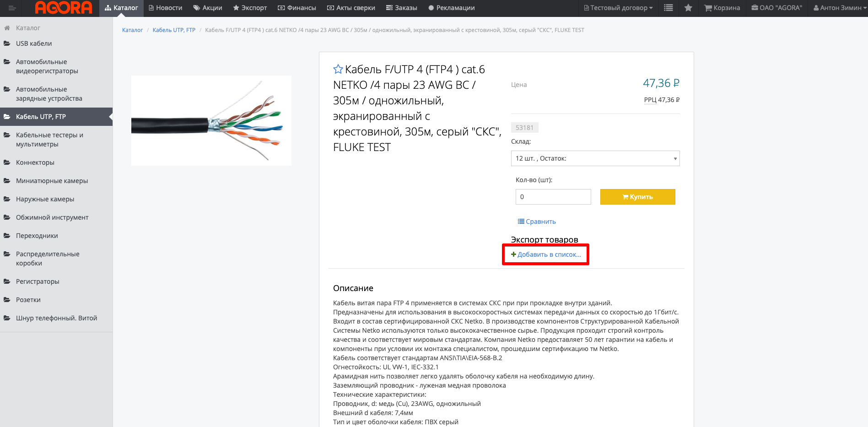Click the list view icon in header
Image resolution: width=868 pixels, height=427 pixels.
point(669,8)
